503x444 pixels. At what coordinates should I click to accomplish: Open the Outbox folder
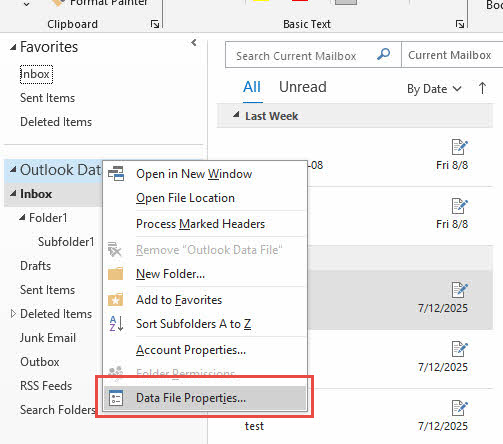40,362
